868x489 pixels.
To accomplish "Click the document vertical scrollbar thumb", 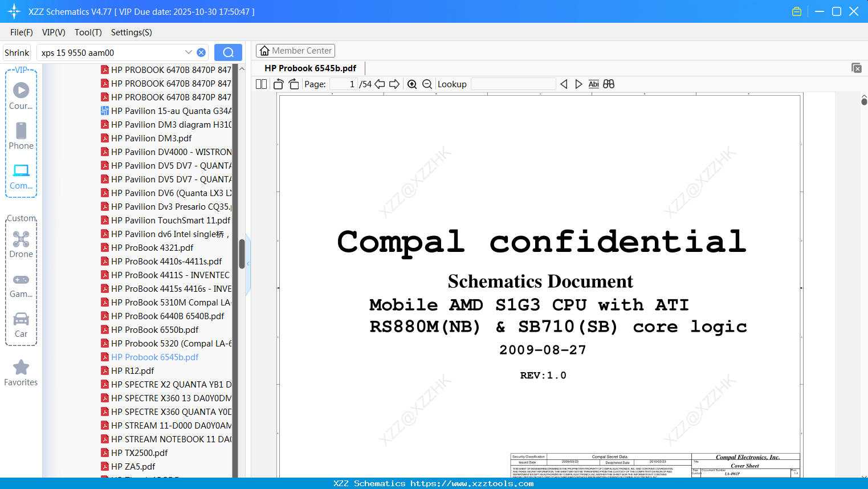I will click(x=864, y=101).
